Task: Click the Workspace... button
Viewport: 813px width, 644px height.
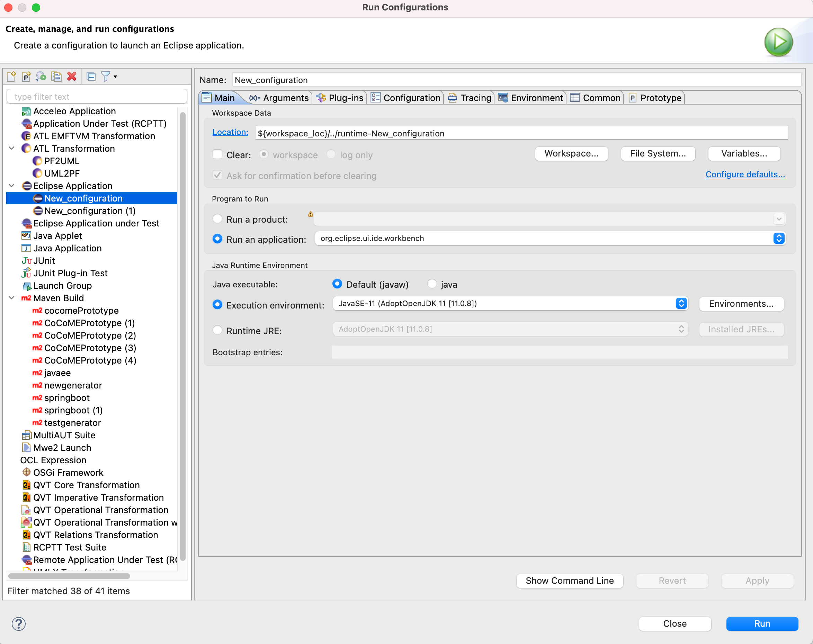Action: (571, 153)
